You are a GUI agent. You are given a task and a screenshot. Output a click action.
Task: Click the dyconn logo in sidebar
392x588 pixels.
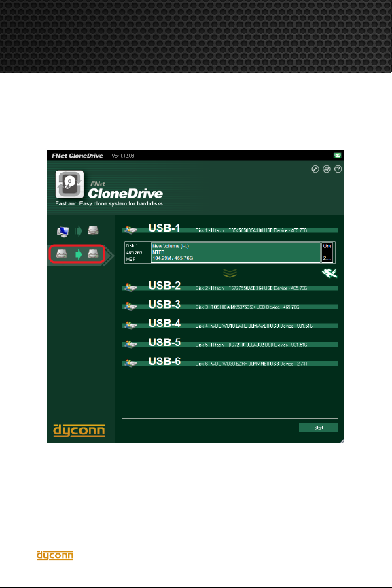pyautogui.click(x=79, y=430)
